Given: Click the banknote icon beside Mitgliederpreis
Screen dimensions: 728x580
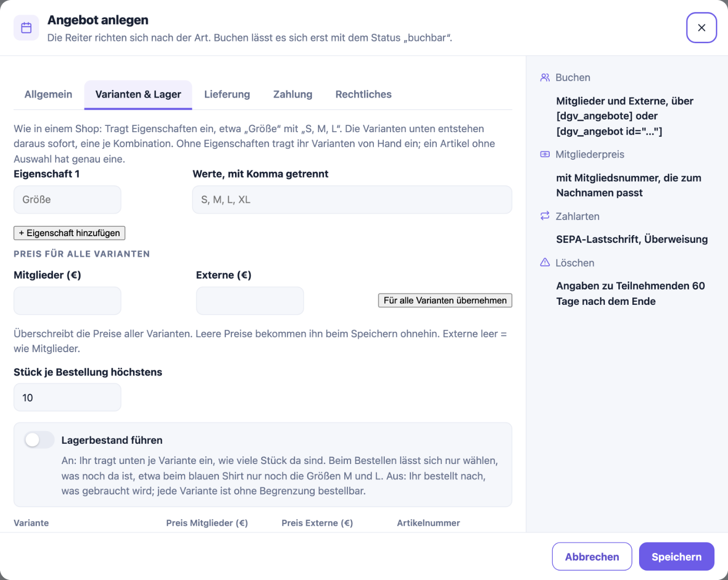Looking at the screenshot, I should click(545, 154).
